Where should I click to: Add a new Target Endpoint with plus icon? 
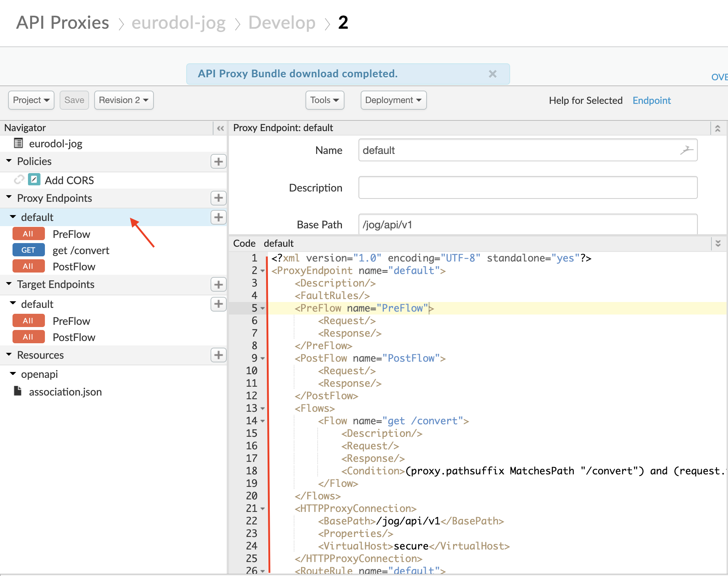pos(218,284)
